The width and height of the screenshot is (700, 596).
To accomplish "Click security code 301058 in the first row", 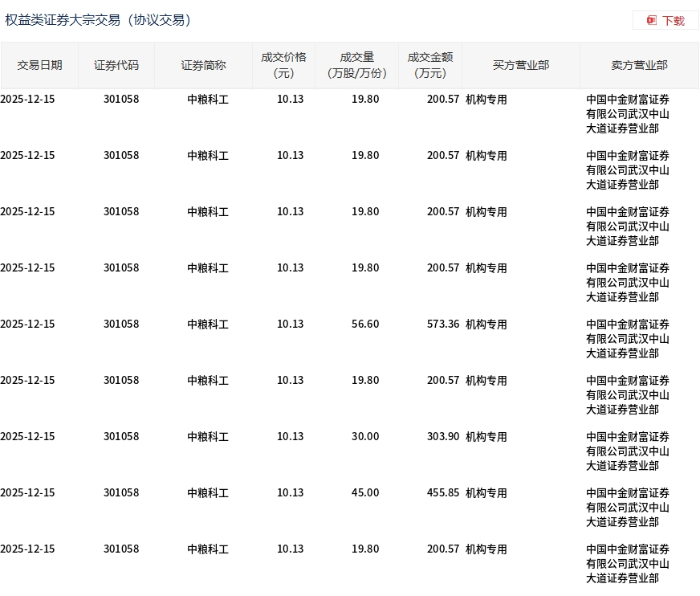I will pyautogui.click(x=121, y=99).
